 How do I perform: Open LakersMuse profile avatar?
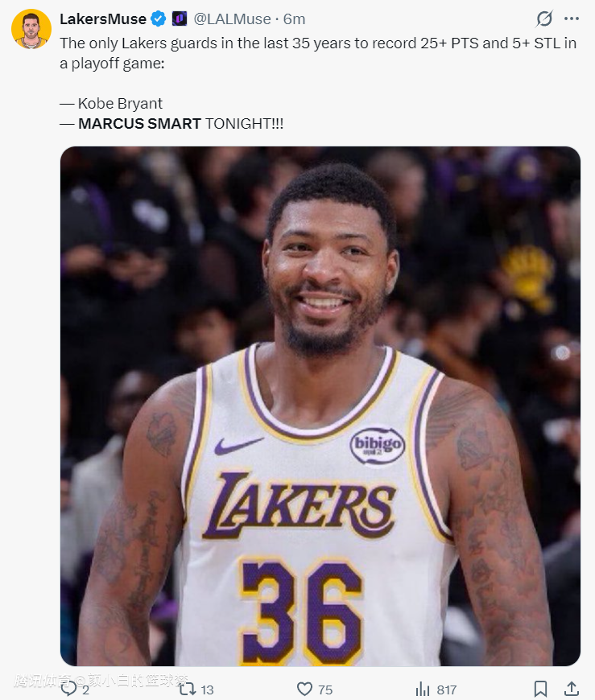31,29
